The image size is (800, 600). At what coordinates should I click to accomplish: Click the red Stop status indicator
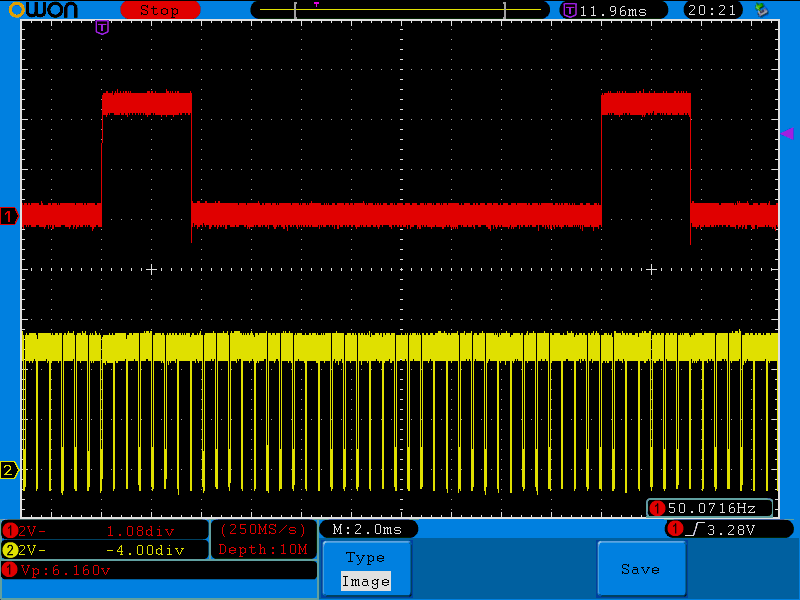(158, 10)
